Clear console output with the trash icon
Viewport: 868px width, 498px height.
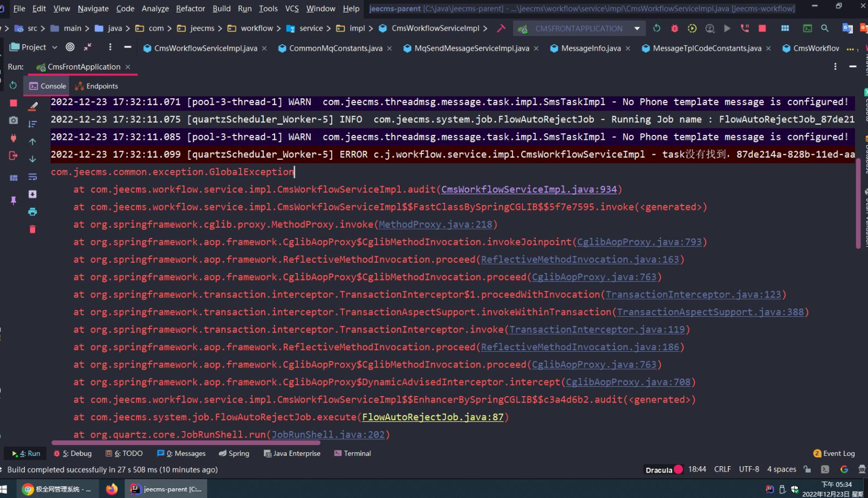click(32, 229)
